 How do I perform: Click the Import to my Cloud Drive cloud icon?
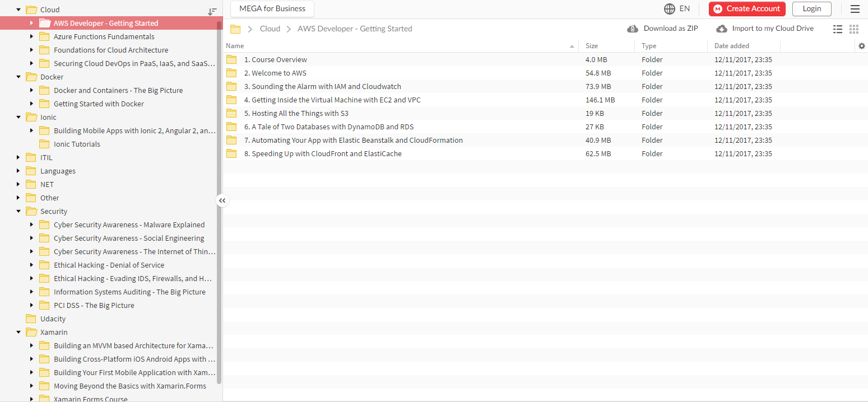point(722,29)
